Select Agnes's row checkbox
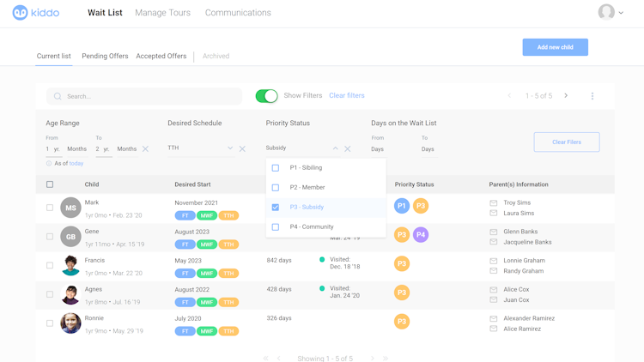Viewport: 644px width, 362px height. (50, 294)
